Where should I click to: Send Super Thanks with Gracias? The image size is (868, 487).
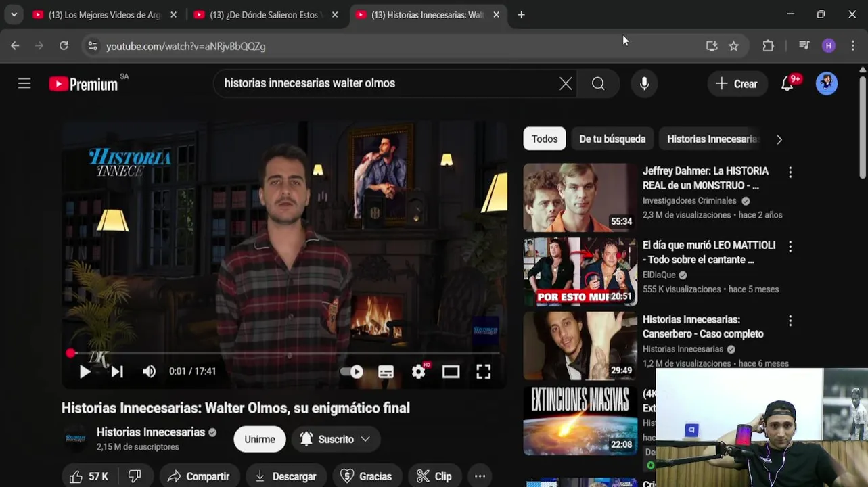click(x=366, y=476)
